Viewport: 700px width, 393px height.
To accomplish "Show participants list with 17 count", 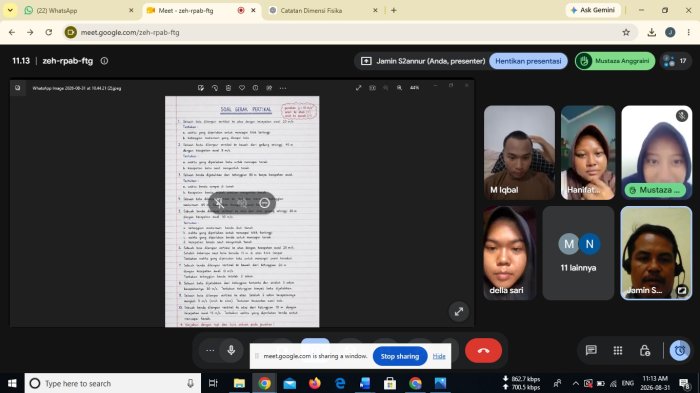I will [675, 61].
